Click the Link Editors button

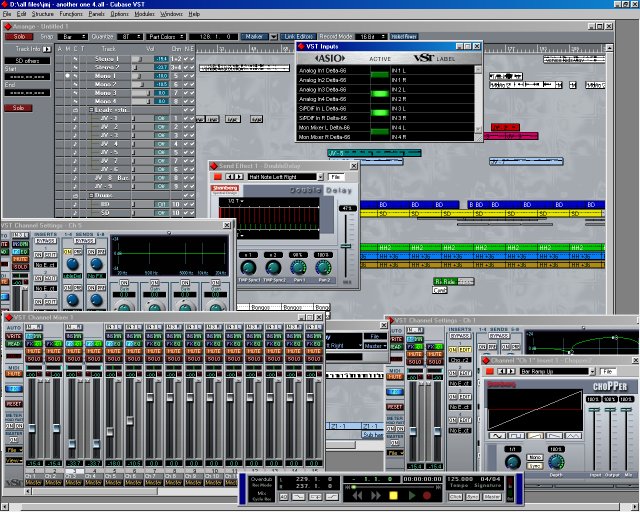(x=297, y=36)
